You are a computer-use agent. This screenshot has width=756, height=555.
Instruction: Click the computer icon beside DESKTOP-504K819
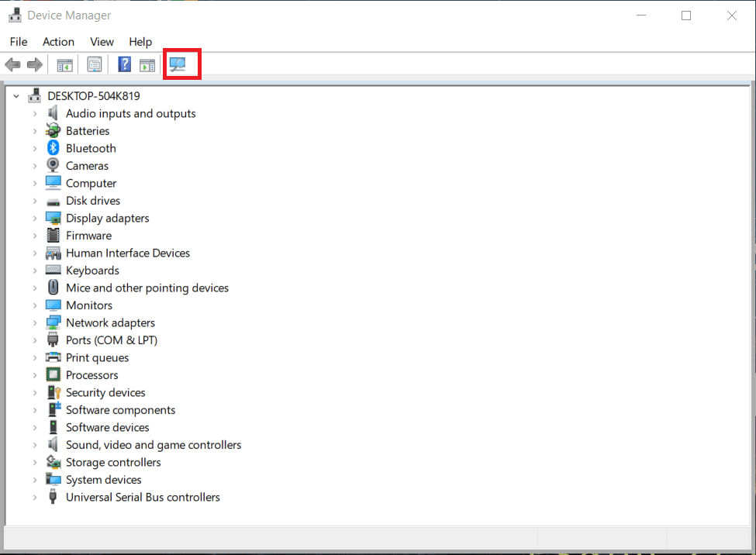tap(34, 95)
